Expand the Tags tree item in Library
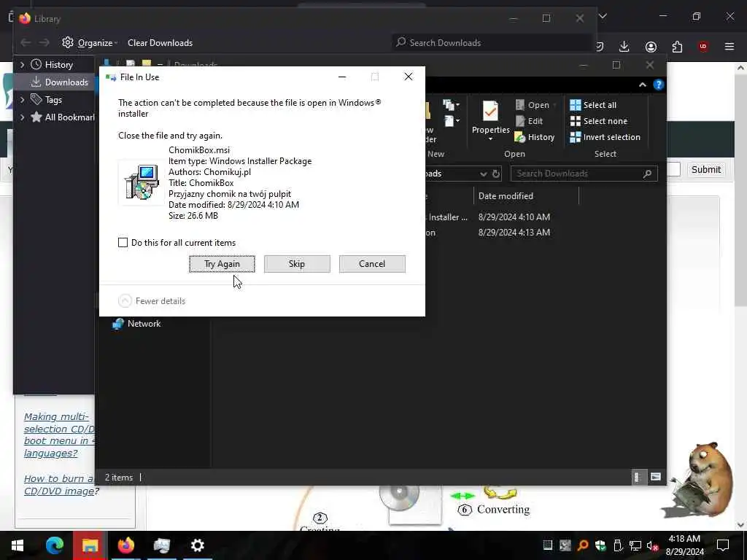 coord(22,99)
